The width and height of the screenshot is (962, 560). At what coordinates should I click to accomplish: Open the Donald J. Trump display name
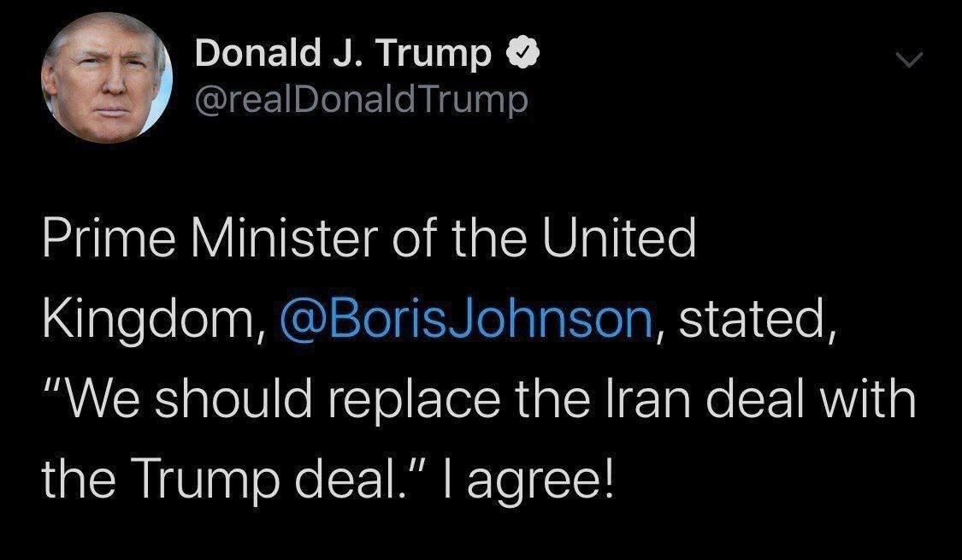[x=344, y=56]
